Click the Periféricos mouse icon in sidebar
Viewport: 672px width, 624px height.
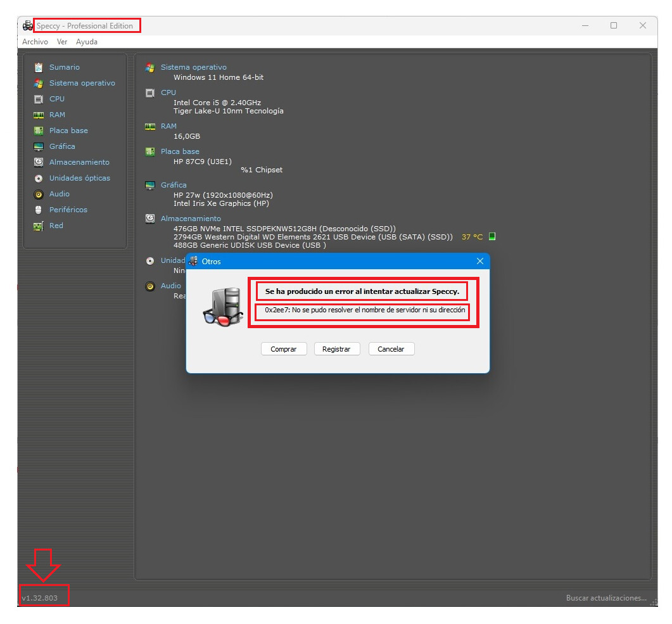click(39, 210)
